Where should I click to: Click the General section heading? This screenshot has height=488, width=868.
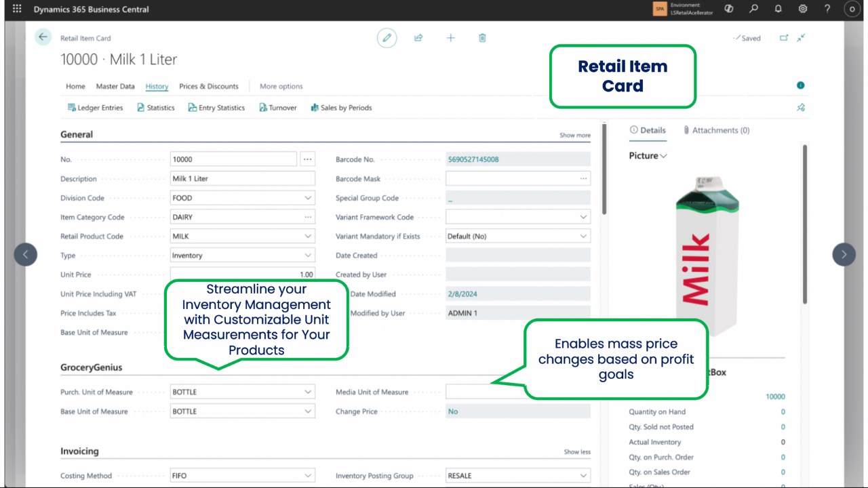[77, 134]
